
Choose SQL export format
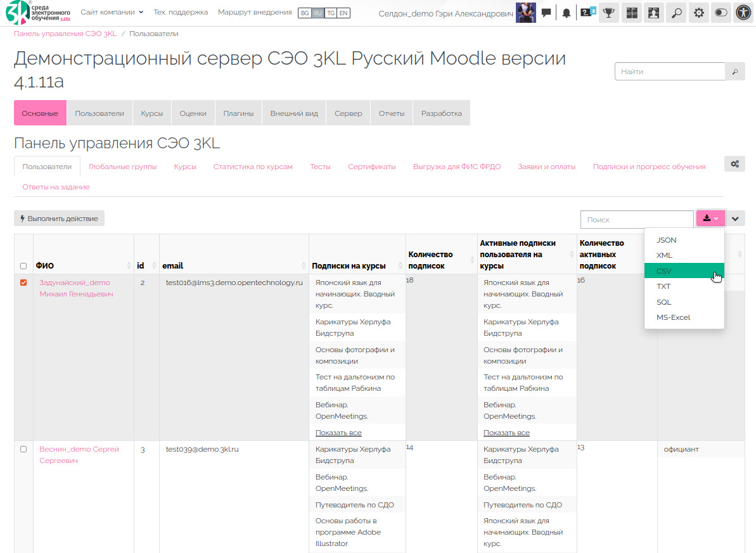(684, 302)
